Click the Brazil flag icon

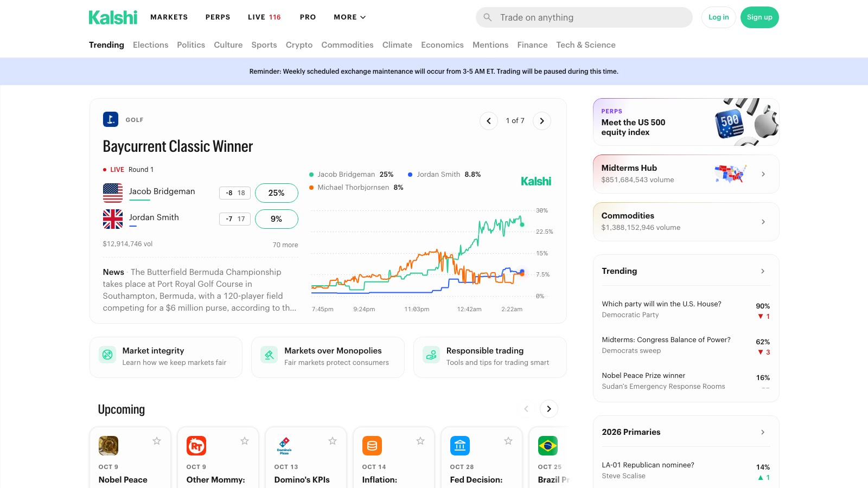click(x=548, y=446)
